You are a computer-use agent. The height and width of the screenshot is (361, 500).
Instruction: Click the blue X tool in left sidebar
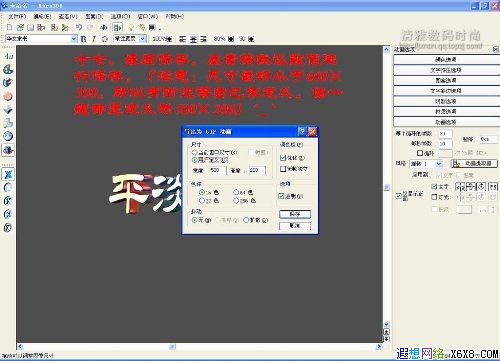[8, 174]
